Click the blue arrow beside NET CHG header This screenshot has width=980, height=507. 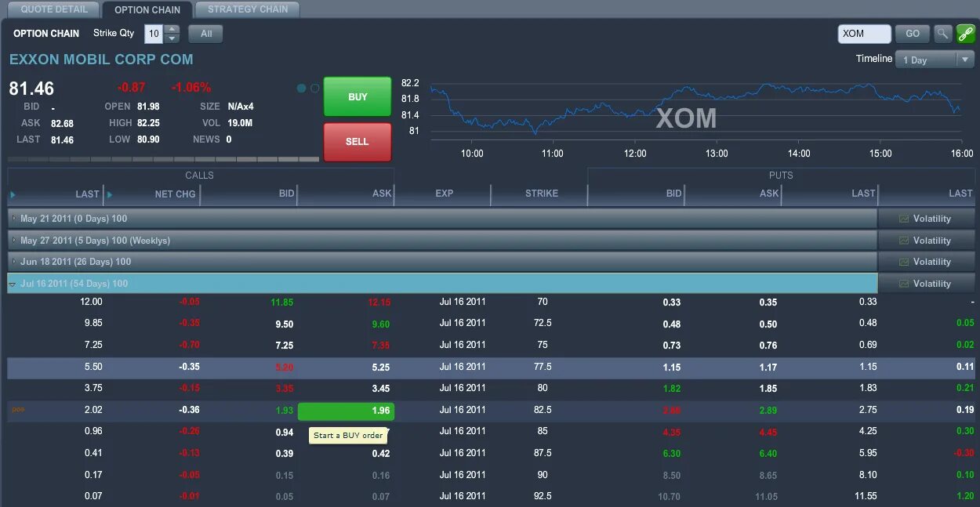pos(109,194)
